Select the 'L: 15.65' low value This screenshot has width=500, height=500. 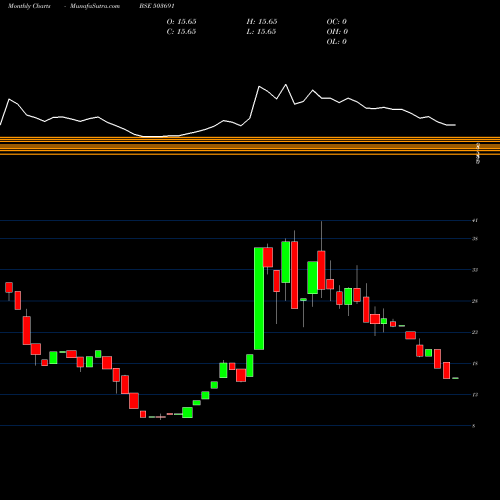point(262,32)
